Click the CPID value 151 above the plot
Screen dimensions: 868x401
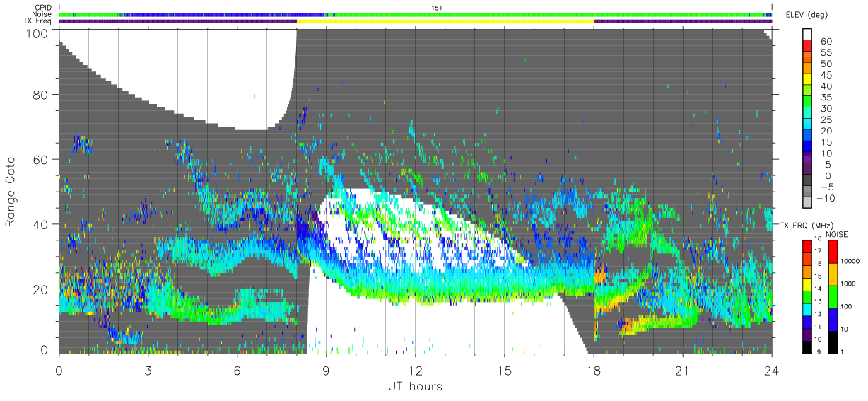[x=437, y=7]
